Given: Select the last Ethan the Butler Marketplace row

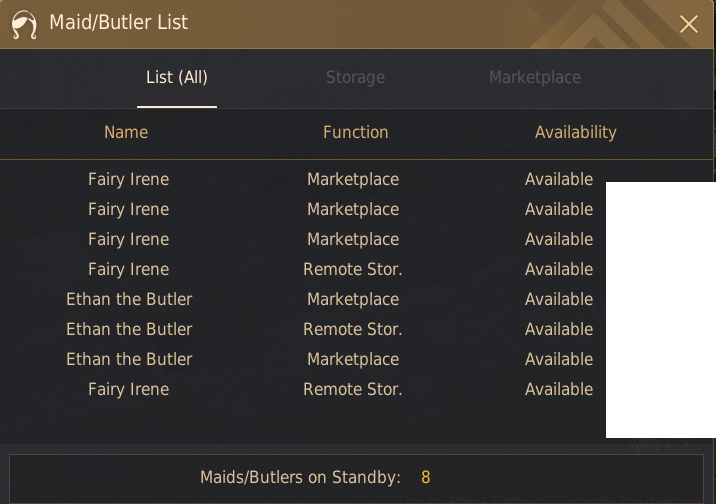Looking at the screenshot, I should [301, 359].
